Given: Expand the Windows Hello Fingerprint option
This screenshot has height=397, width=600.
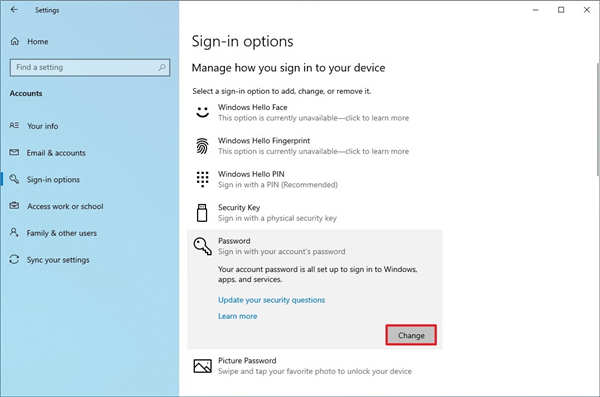Looking at the screenshot, I should (x=315, y=146).
